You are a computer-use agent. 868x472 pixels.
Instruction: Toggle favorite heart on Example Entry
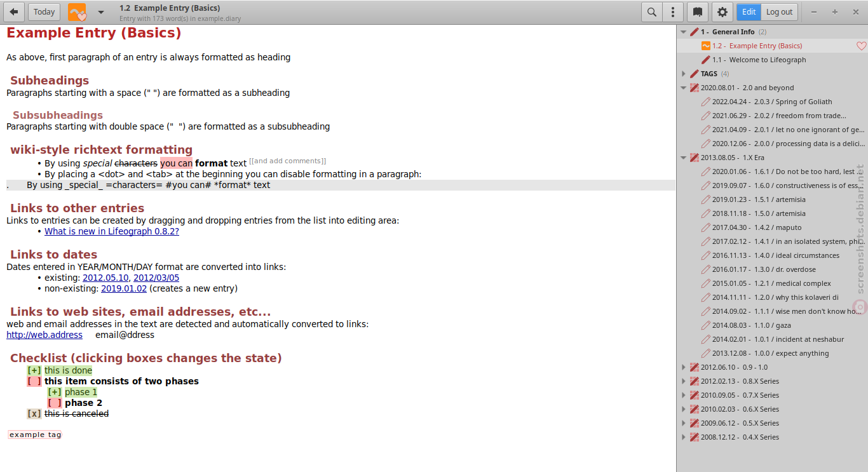point(861,46)
